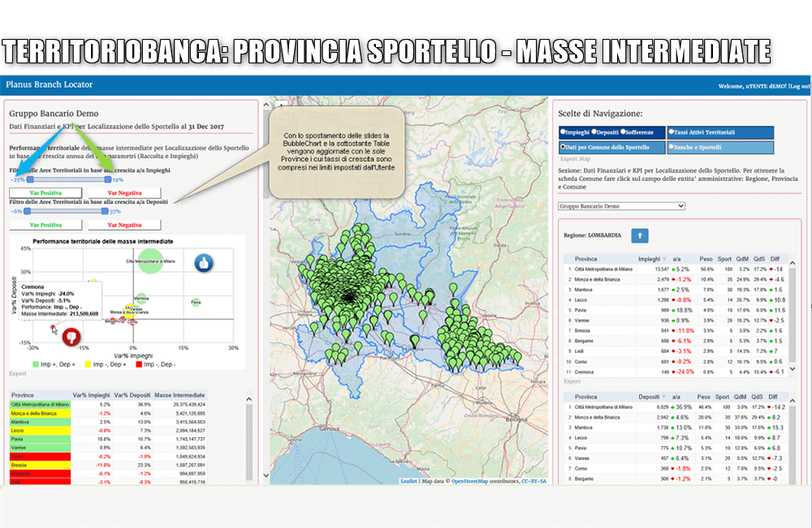
Task: Click the red thumbs-down icon in bubble chart
Action: click(x=71, y=337)
